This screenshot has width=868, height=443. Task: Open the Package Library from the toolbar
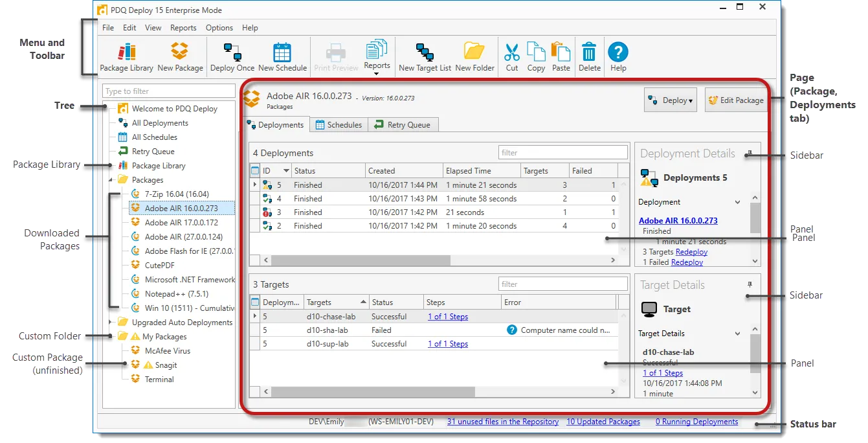pyautogui.click(x=126, y=56)
